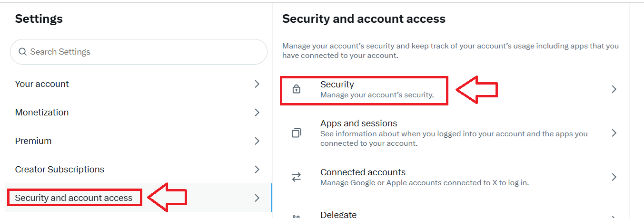Open the Your account settings
Screen dimensions: 644x218
(x=42, y=84)
